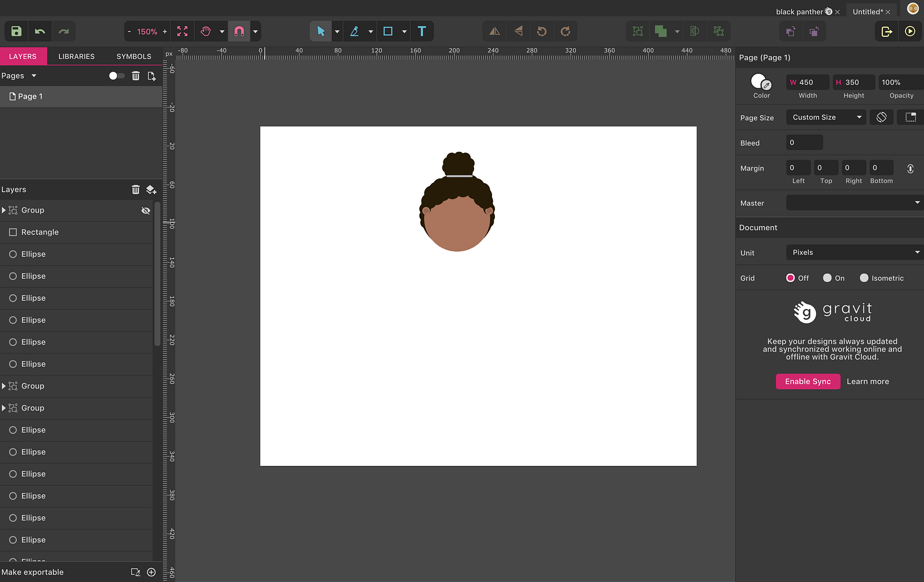
Task: Select the Isometric grid option
Action: (864, 278)
